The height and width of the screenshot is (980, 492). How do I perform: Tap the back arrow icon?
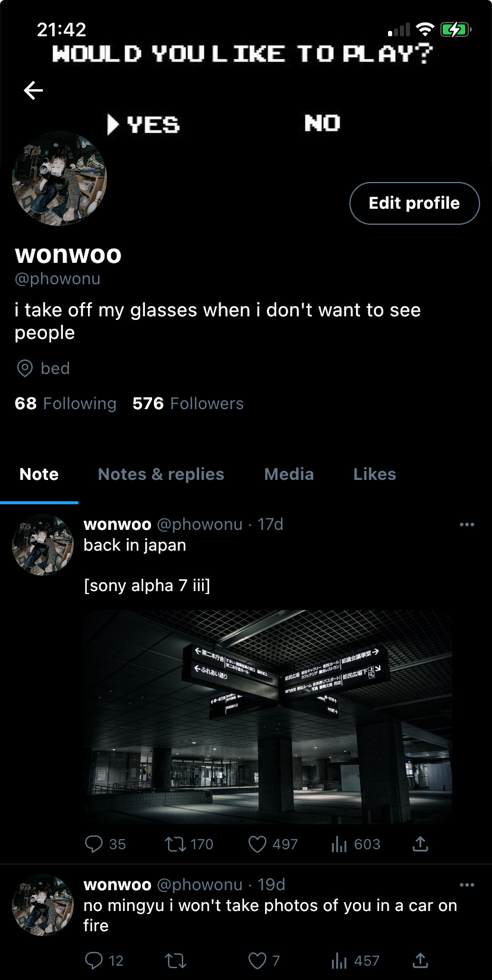tap(33, 90)
